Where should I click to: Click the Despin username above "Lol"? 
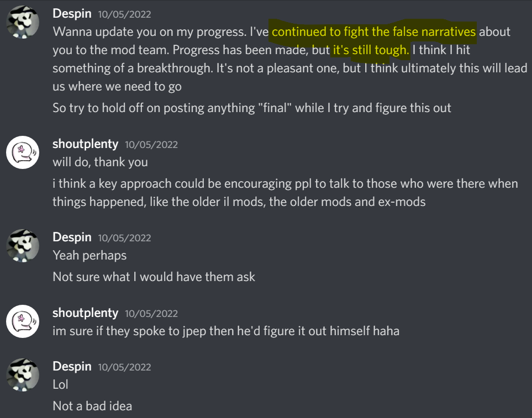(x=72, y=367)
